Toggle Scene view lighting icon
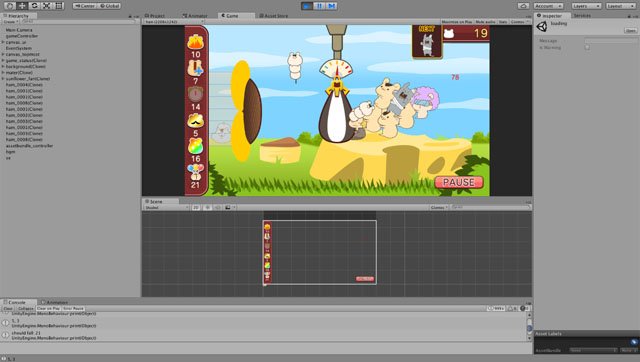Screen dimensions: 640x362 207,207
